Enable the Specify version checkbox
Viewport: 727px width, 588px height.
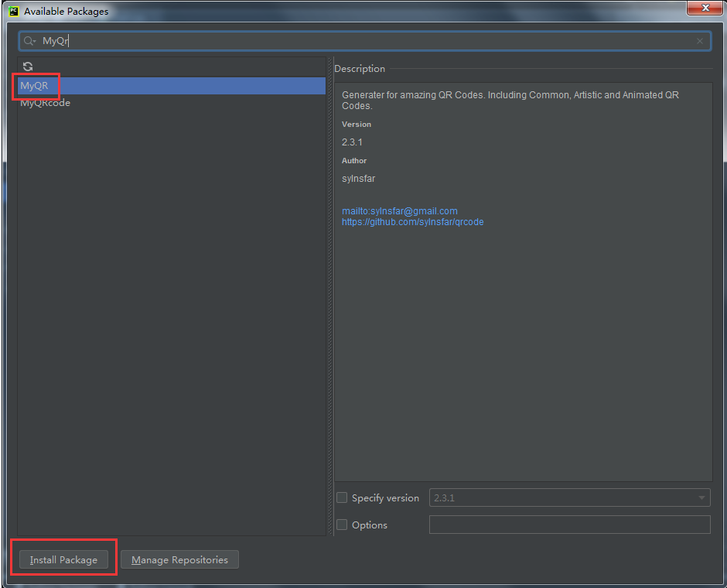(x=342, y=498)
